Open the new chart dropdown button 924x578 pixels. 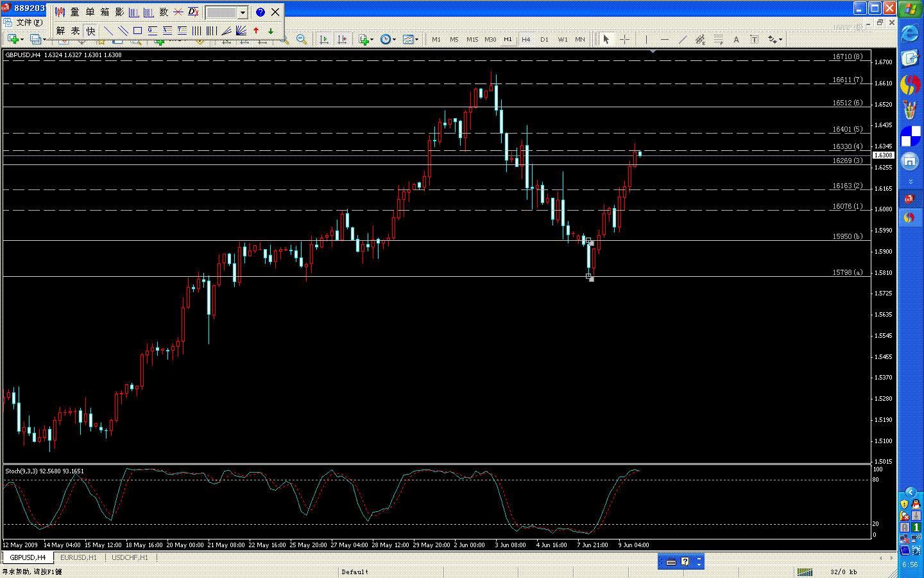pos(15,39)
